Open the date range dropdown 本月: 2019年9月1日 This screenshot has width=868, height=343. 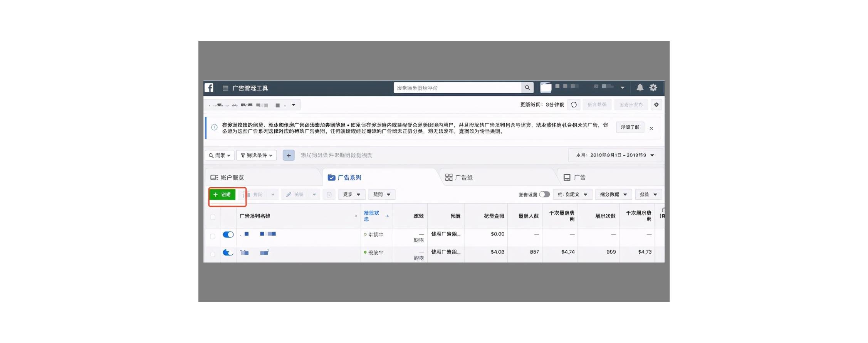coord(615,155)
